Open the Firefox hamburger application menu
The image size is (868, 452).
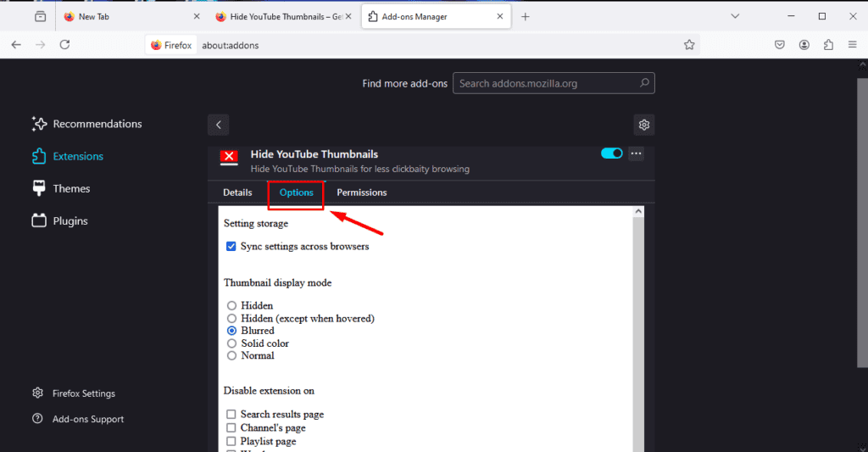853,45
